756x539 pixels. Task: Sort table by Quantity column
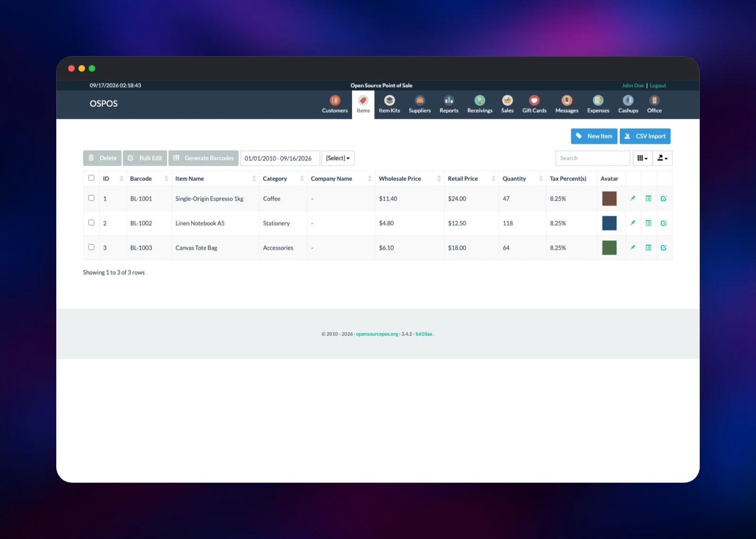click(522, 179)
